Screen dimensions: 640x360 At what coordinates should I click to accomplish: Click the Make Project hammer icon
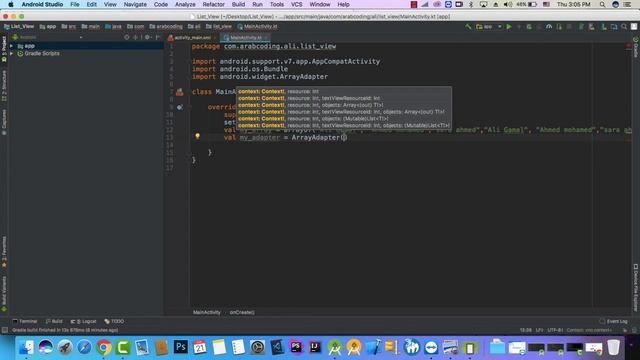468,27
